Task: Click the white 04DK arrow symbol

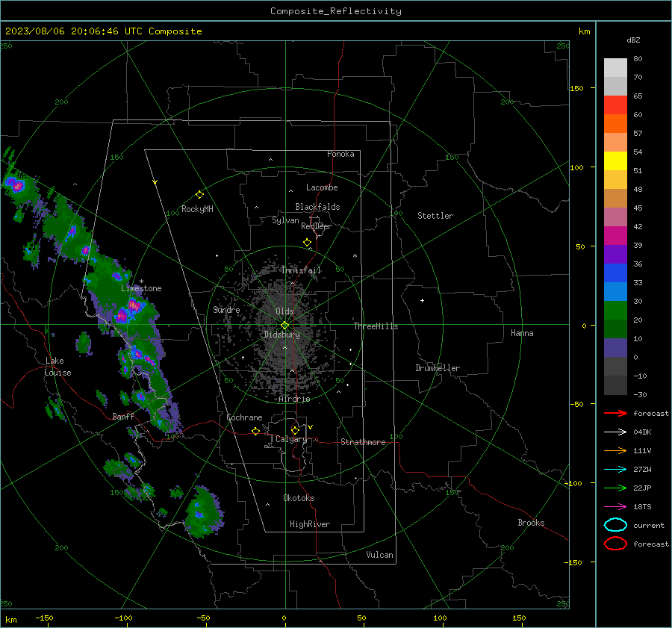Action: [x=615, y=432]
